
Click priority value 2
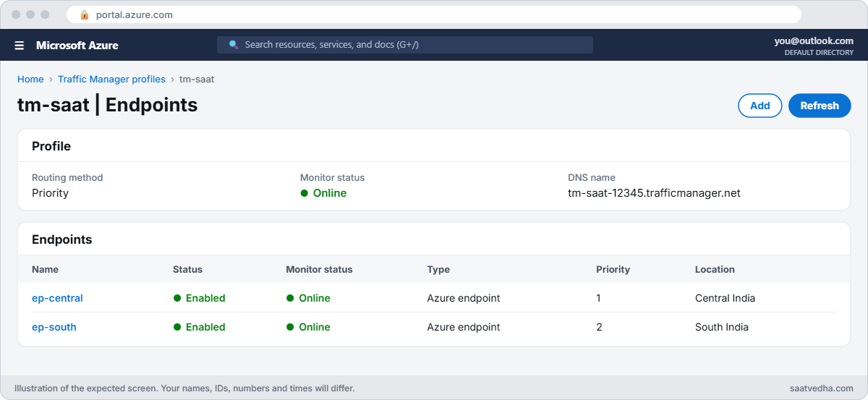point(599,327)
